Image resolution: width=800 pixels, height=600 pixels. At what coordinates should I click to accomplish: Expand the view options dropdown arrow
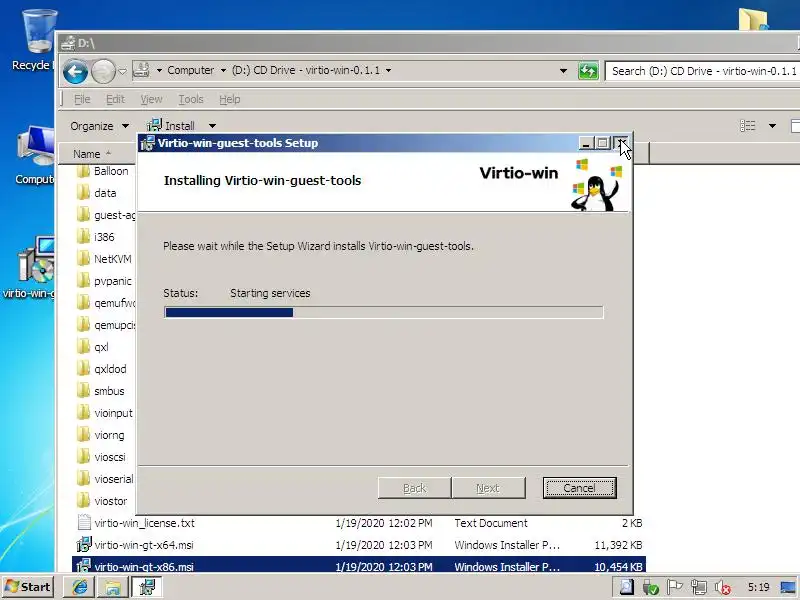772,126
